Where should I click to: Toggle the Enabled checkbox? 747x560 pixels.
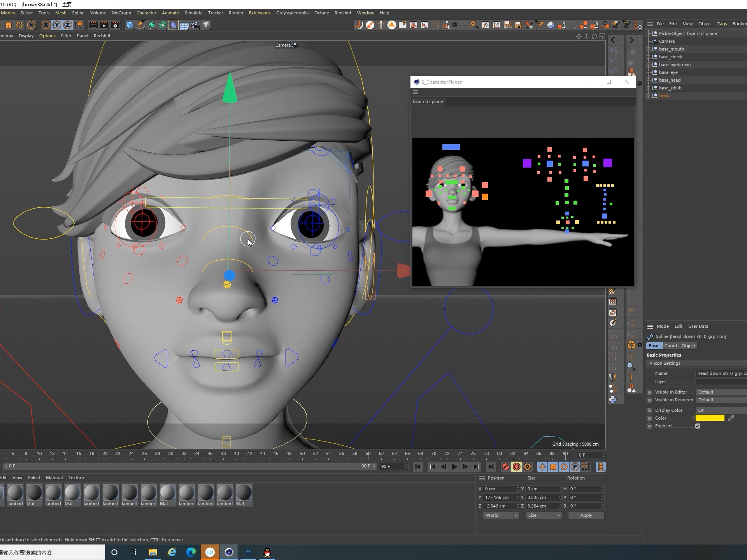pyautogui.click(x=698, y=426)
